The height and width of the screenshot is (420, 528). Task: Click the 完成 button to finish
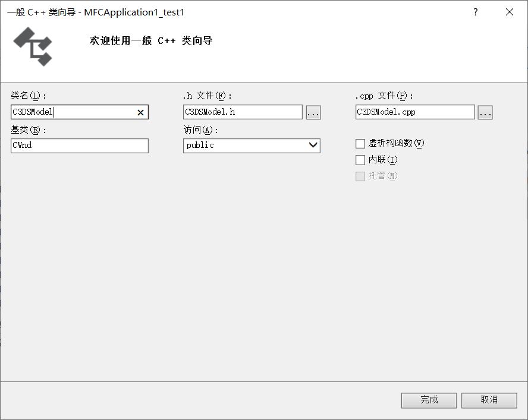(429, 400)
